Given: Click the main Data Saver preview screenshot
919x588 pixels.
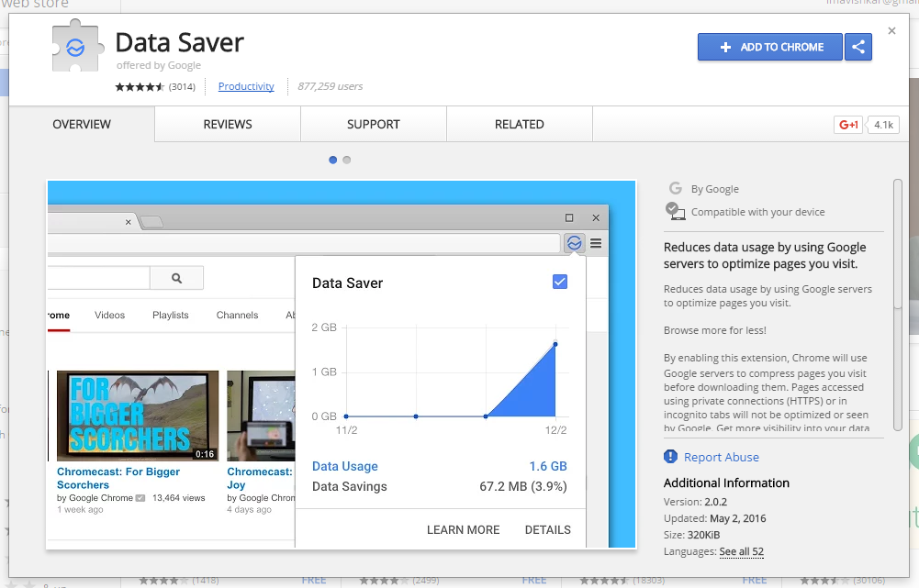Looking at the screenshot, I should 342,364.
